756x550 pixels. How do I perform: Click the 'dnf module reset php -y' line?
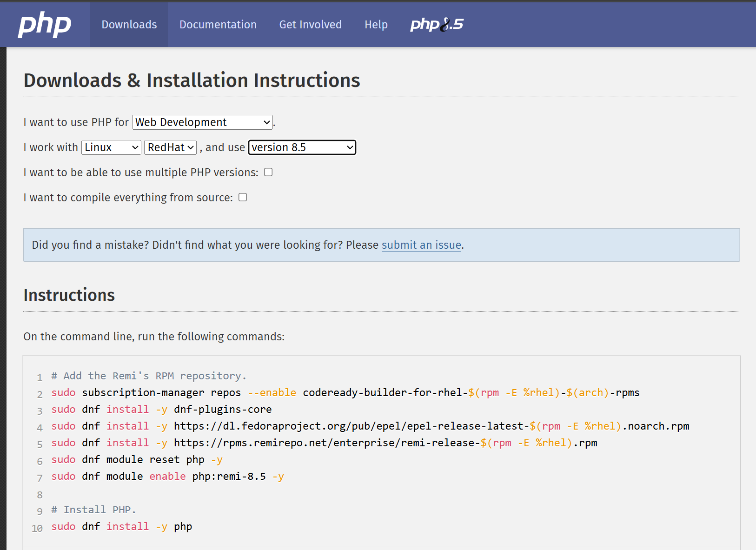coord(137,459)
